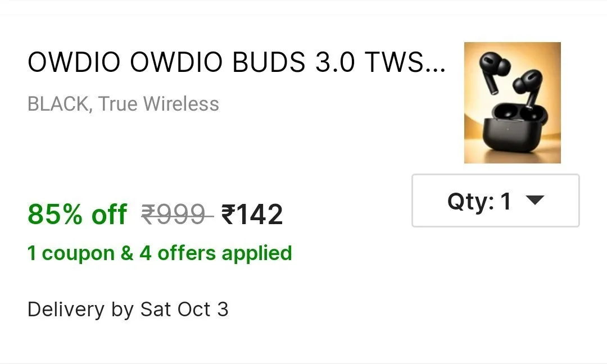Click the BLACK, True Wireless variant description
This screenshot has width=607, height=364.
[x=123, y=104]
